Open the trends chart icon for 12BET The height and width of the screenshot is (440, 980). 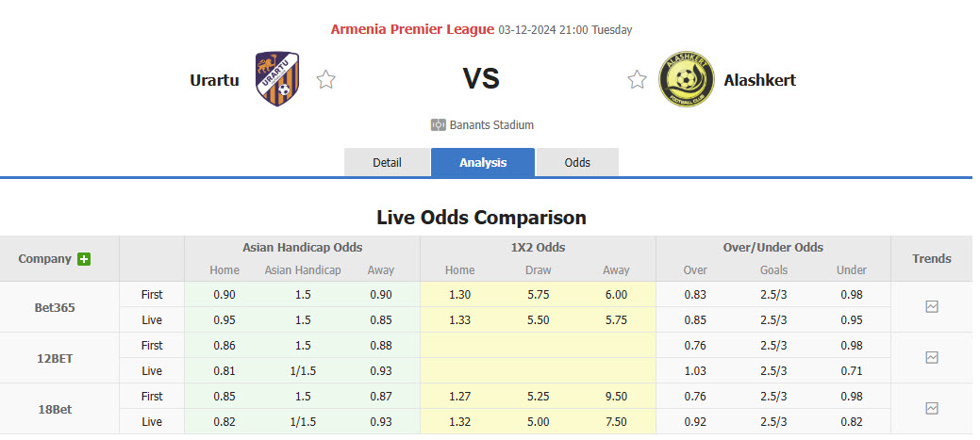(x=932, y=358)
